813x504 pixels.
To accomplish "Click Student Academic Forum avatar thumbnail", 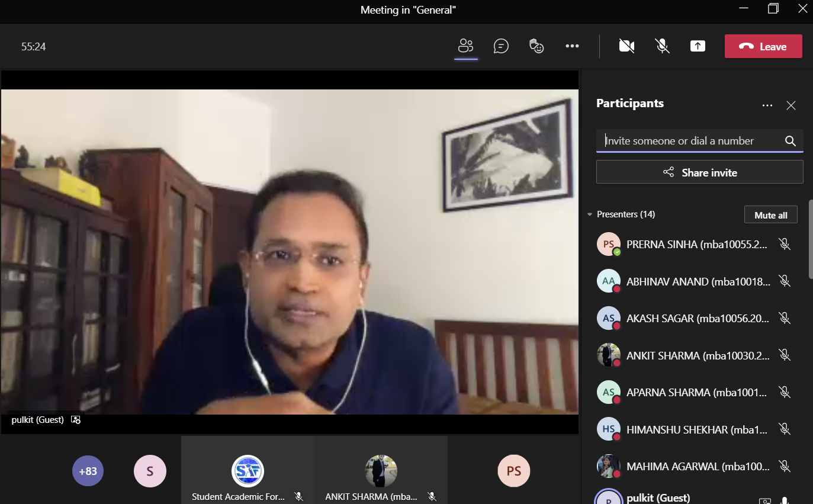I will pyautogui.click(x=248, y=471).
